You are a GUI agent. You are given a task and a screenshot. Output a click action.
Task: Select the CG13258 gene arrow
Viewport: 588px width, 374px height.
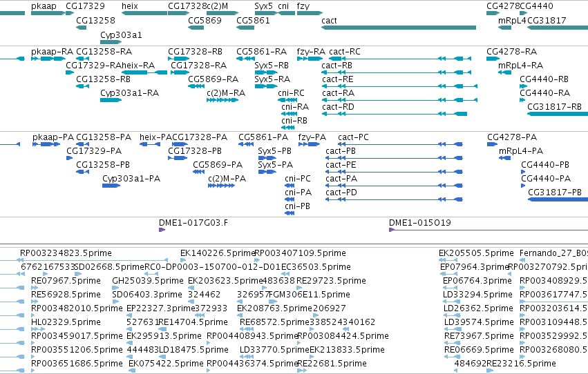pos(82,28)
